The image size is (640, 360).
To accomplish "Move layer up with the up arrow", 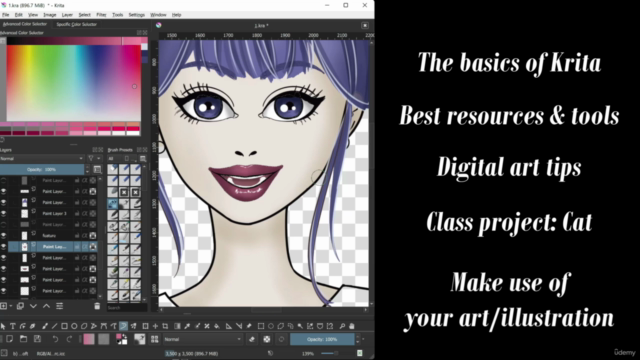I will tap(47, 306).
